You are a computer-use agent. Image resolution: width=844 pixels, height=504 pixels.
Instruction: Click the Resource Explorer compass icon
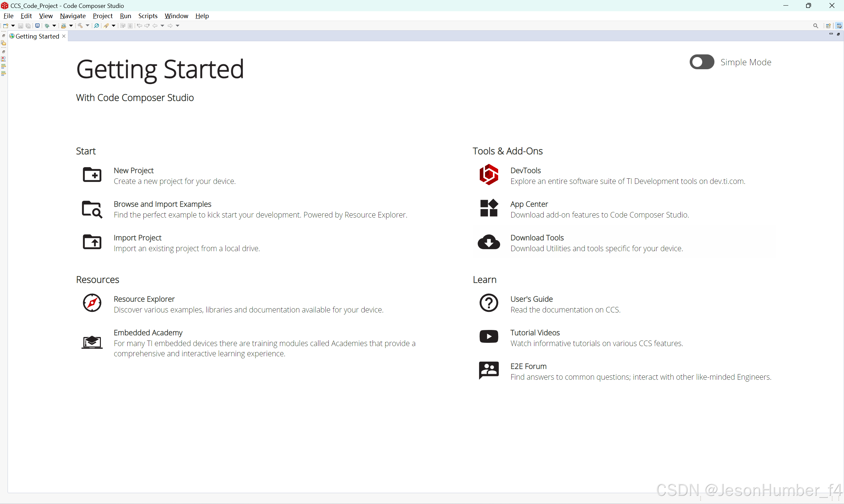[x=92, y=303]
